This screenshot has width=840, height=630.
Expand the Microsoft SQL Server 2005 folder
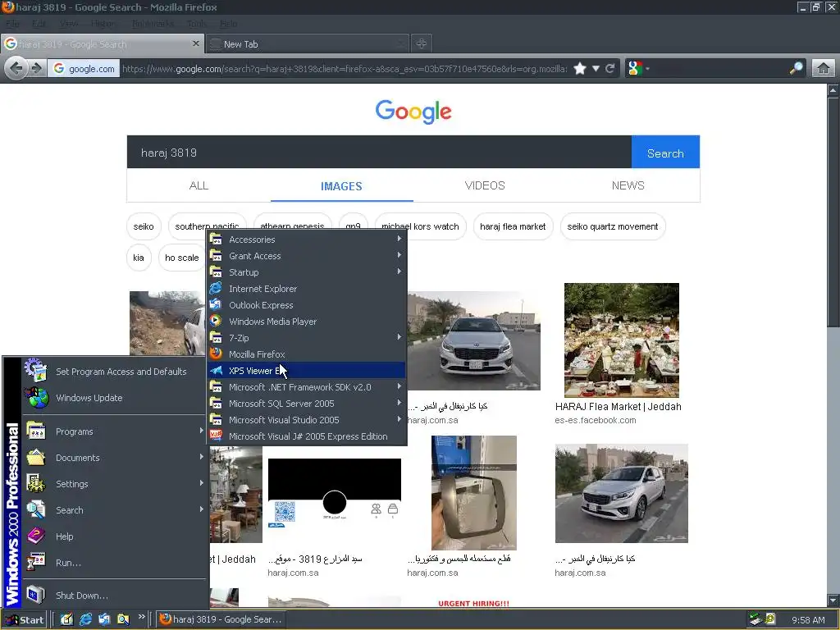click(307, 404)
